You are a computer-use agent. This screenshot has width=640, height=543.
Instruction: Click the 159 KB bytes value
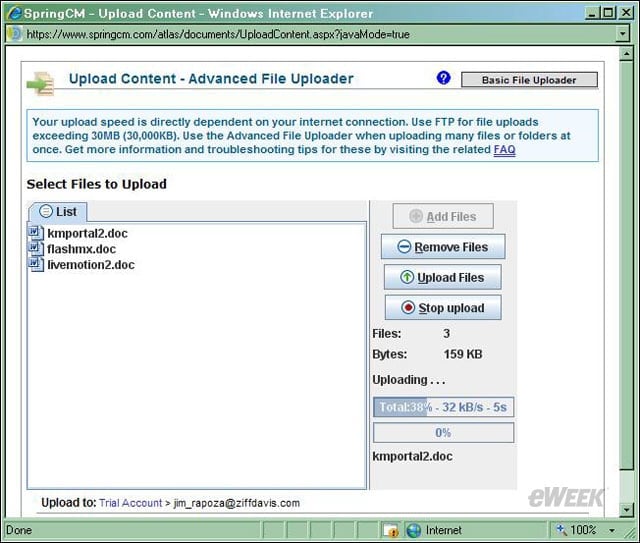tap(463, 354)
